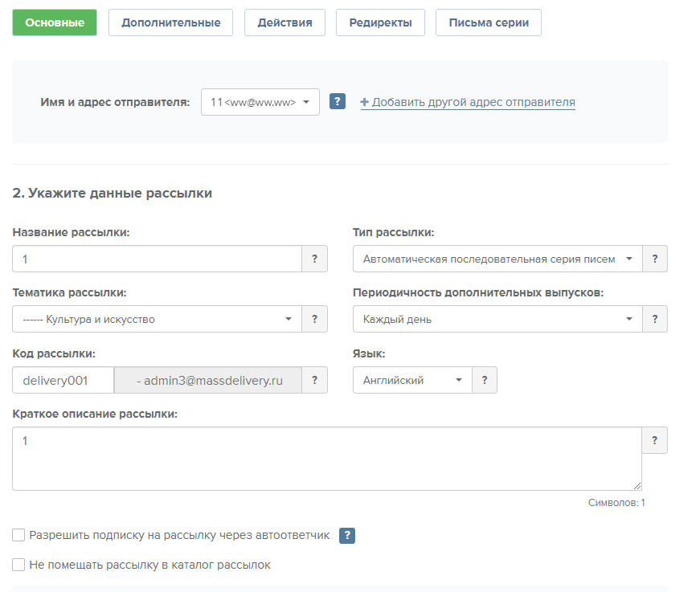Click 'Добавить другой адрес отправителя' link
The height and width of the screenshot is (592, 700).
point(469,102)
